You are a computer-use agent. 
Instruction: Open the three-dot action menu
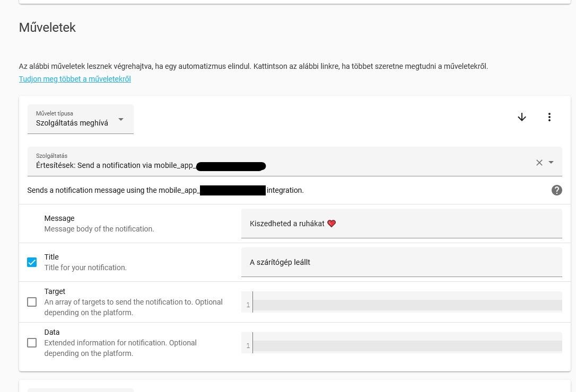click(x=549, y=117)
